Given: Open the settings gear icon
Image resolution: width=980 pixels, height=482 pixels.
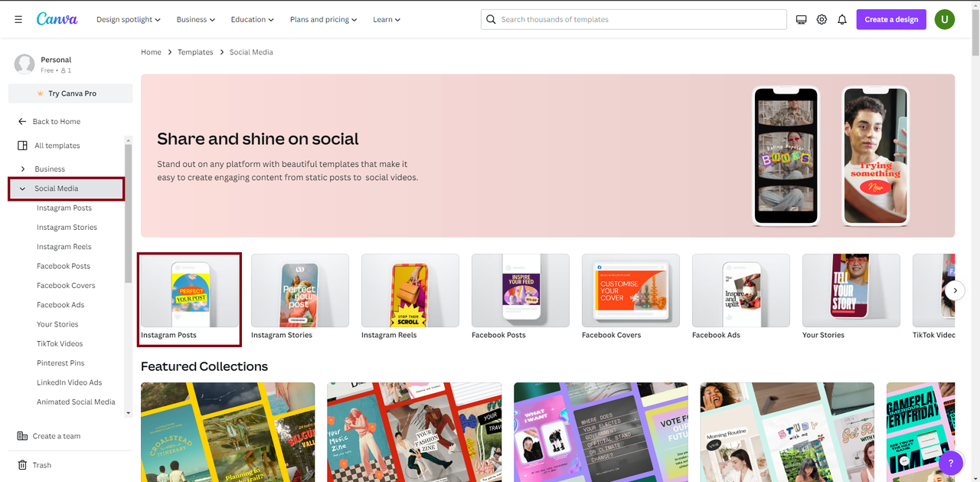Looking at the screenshot, I should (822, 19).
